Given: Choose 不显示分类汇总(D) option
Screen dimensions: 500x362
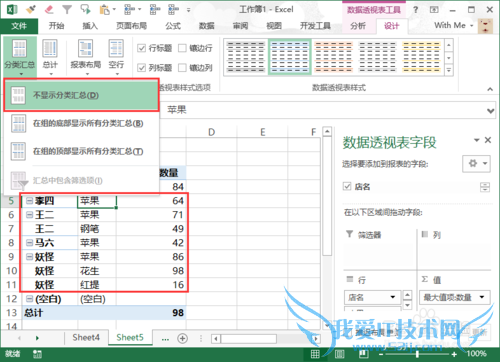Looking at the screenshot, I should [81, 95].
